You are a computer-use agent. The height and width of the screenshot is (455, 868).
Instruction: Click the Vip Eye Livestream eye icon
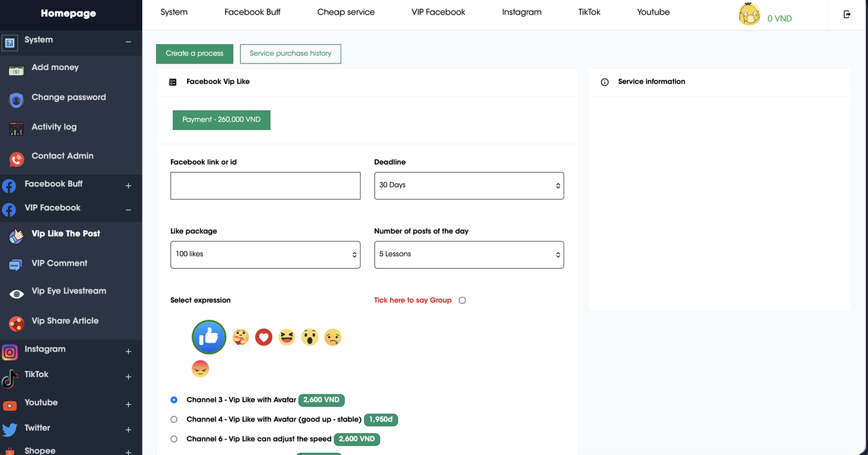click(x=17, y=294)
